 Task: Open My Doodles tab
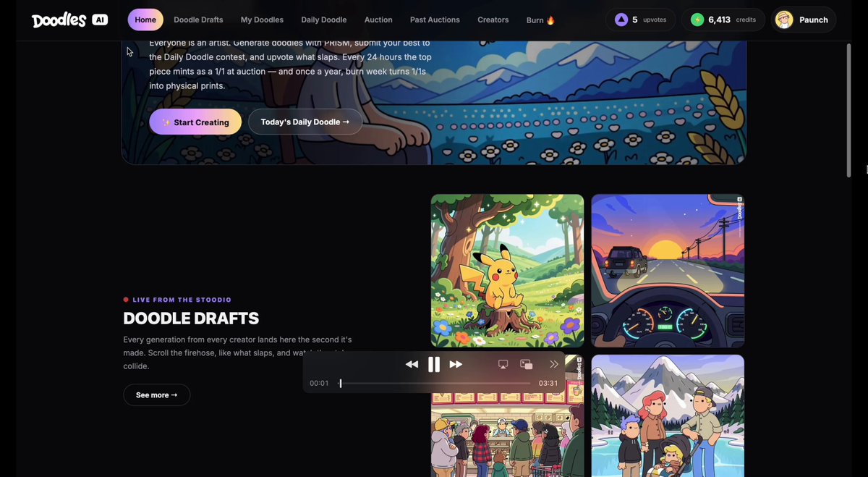pyautogui.click(x=262, y=20)
